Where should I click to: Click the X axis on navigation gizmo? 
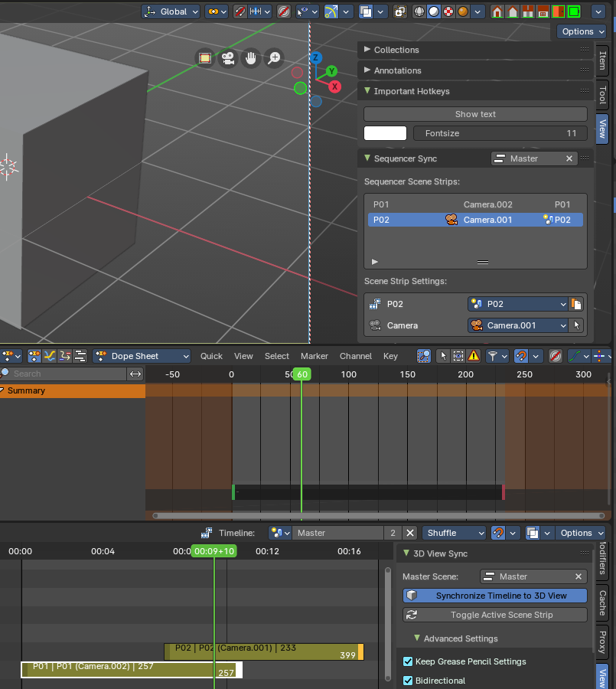(x=335, y=87)
